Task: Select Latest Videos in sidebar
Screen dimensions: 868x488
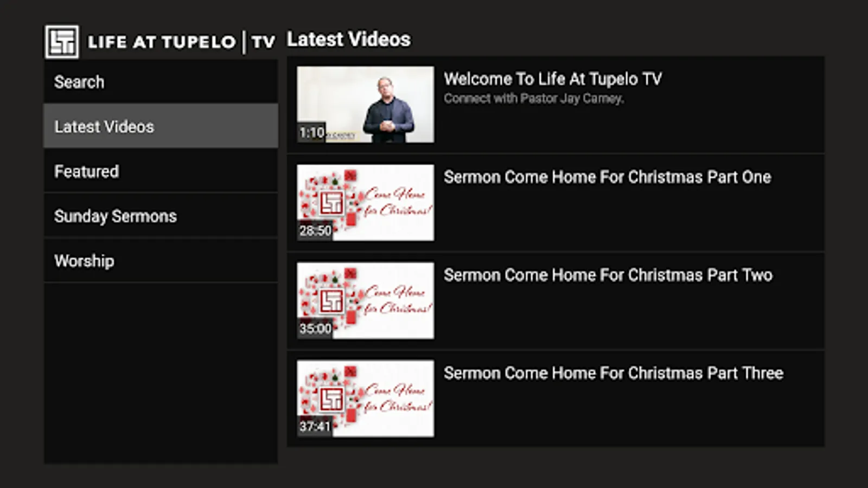Action: 161,126
